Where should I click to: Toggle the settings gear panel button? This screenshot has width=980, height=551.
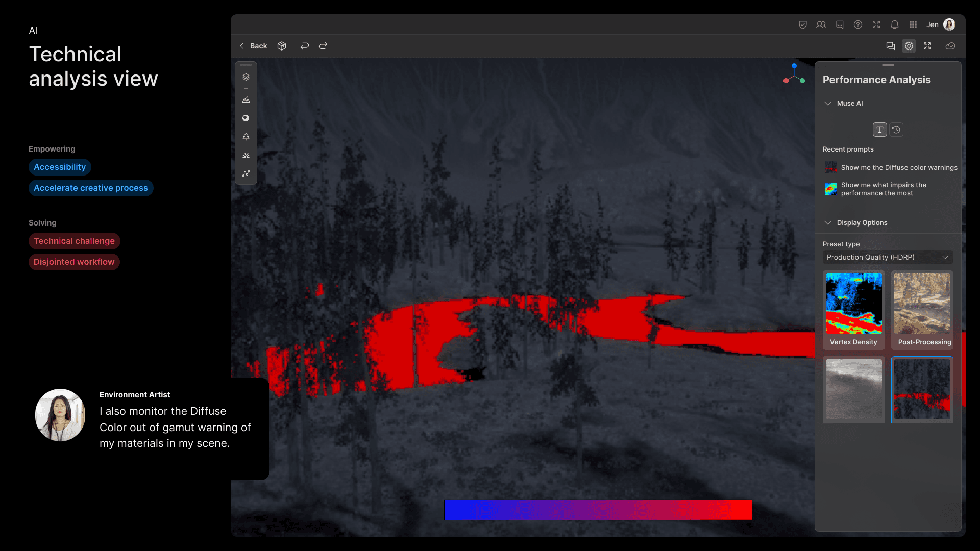[909, 46]
